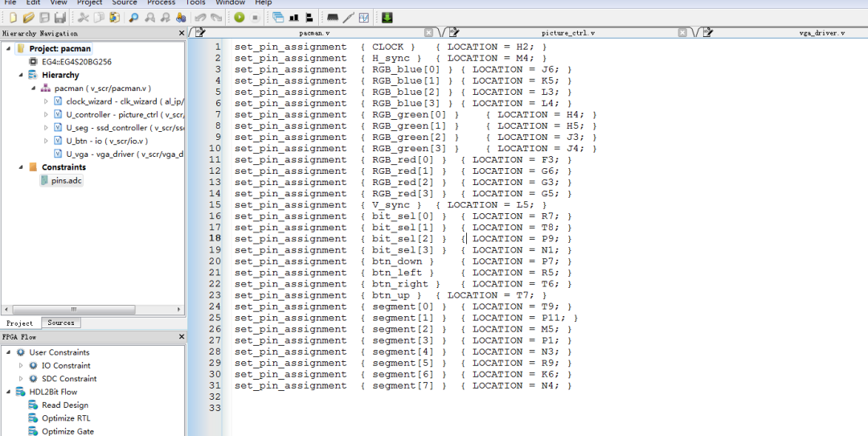The image size is (868, 436).
Task: Open the View menu
Action: coord(58,2)
